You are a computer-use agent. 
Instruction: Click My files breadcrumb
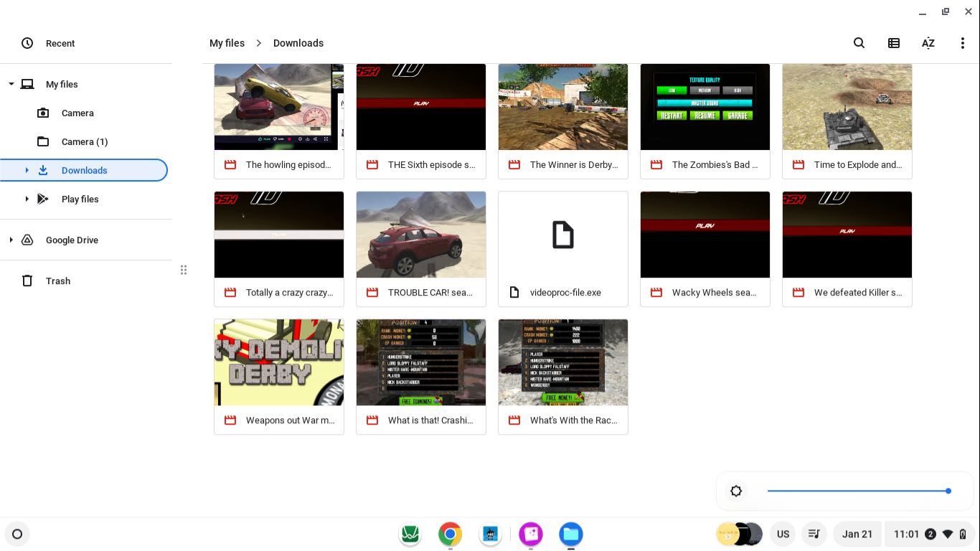click(x=227, y=43)
